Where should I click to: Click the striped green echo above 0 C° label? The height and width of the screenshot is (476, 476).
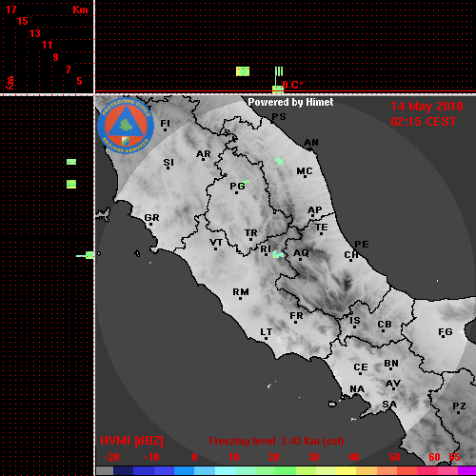(x=279, y=71)
